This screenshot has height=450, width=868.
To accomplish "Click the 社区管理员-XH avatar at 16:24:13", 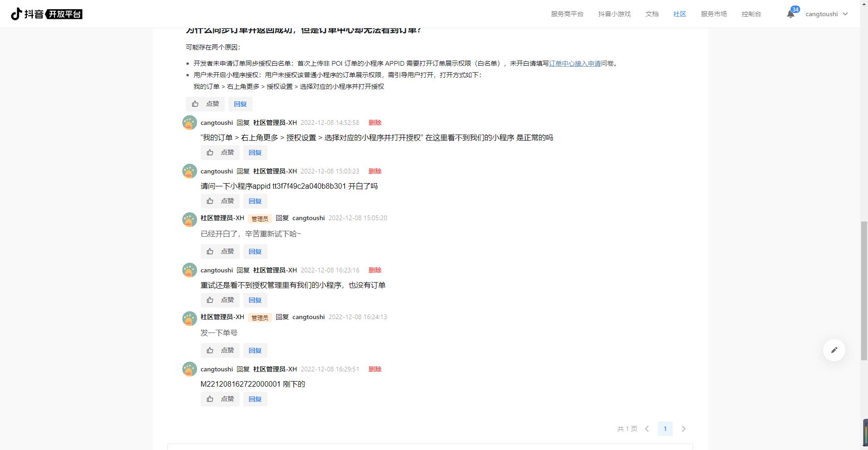I will coord(190,319).
